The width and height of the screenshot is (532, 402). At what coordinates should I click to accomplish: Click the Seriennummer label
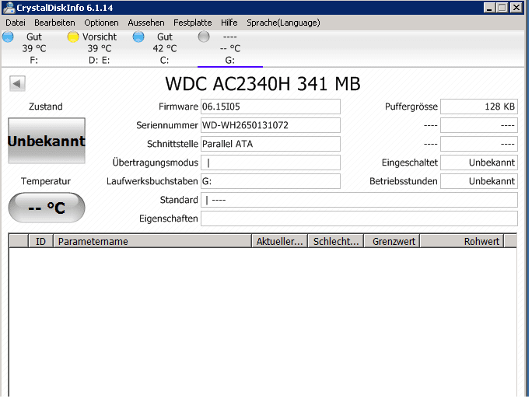(167, 125)
